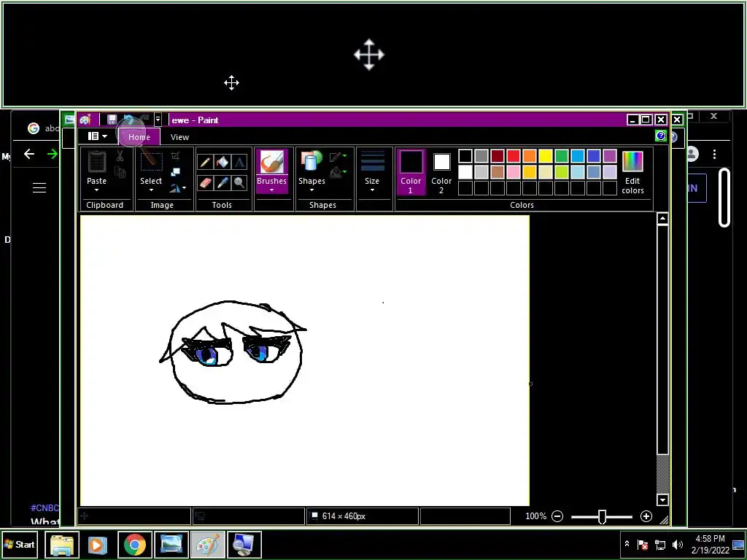Select the Color picker eyedropper tool
The image size is (747, 560).
pyautogui.click(x=222, y=182)
